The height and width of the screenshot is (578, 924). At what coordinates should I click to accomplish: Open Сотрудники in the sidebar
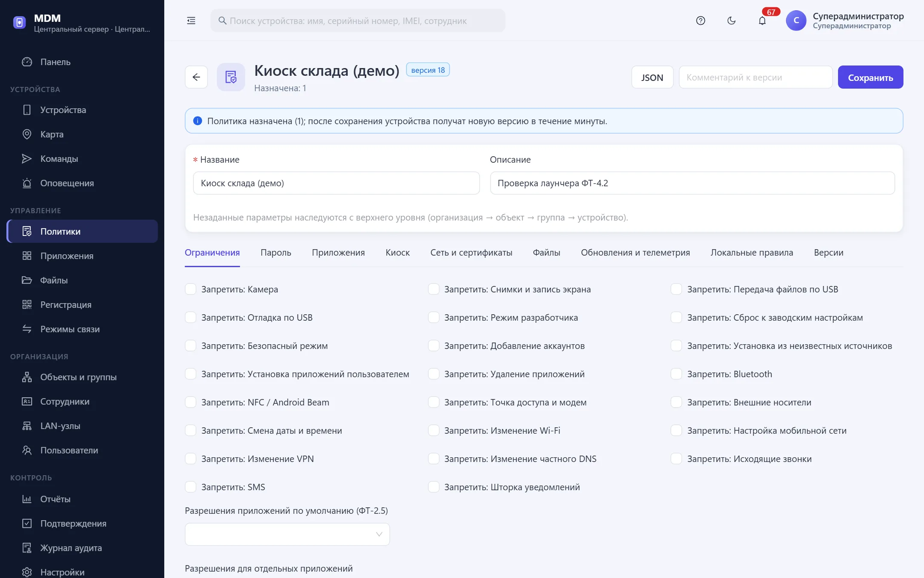tap(82, 402)
